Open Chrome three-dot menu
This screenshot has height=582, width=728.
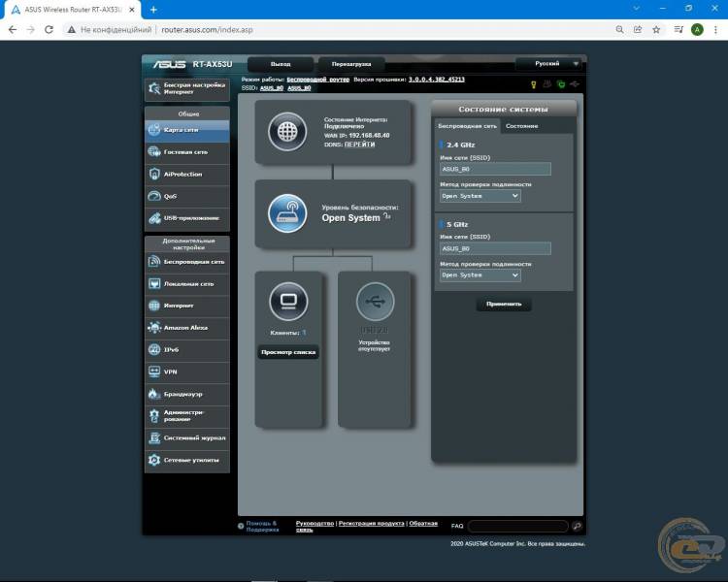(x=715, y=30)
